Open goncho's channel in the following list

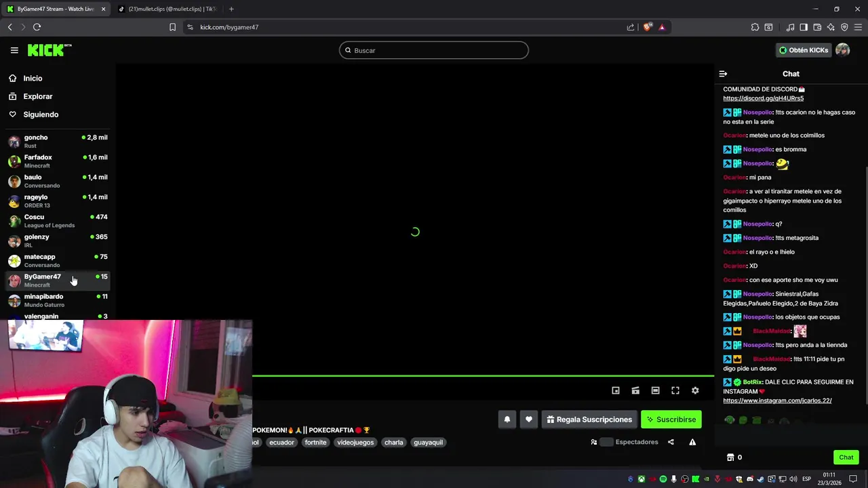pyautogui.click(x=58, y=141)
